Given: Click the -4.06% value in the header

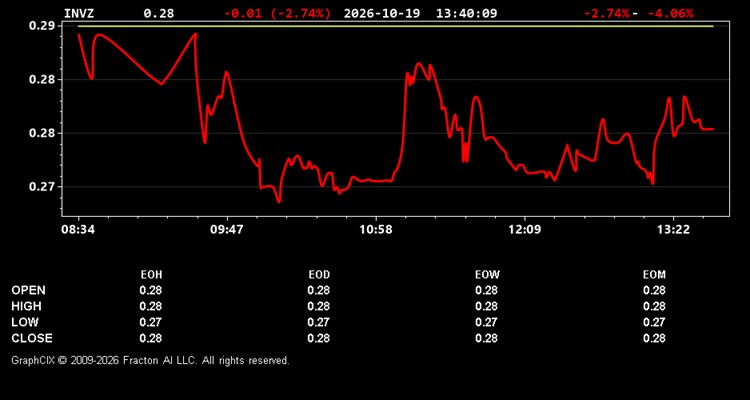Looking at the screenshot, I should pos(670,13).
